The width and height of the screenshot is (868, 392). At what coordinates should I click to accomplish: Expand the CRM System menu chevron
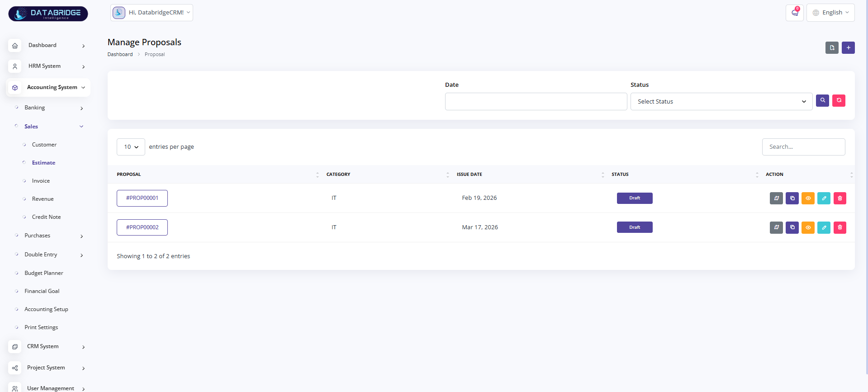(x=83, y=347)
